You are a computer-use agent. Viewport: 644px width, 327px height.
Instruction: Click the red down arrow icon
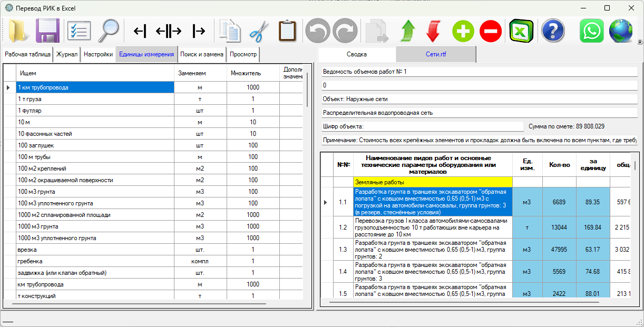click(x=433, y=31)
